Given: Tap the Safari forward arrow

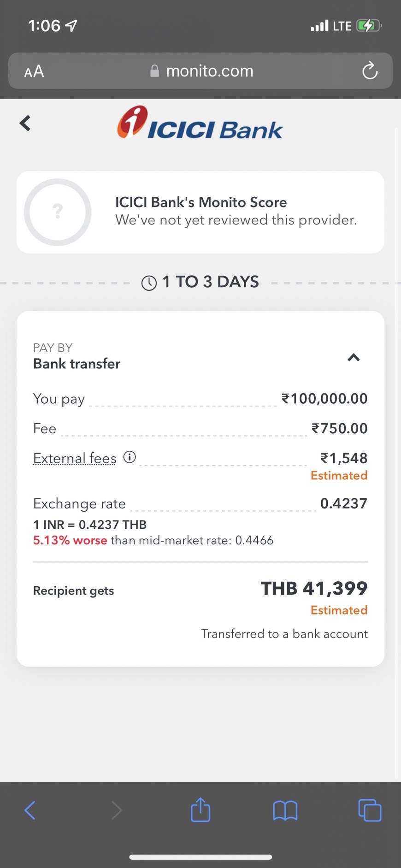Looking at the screenshot, I should [x=116, y=810].
